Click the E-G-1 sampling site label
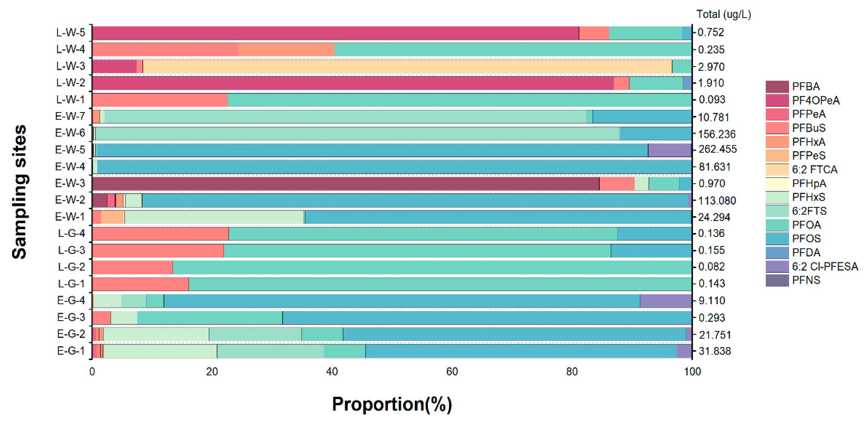 (71, 351)
